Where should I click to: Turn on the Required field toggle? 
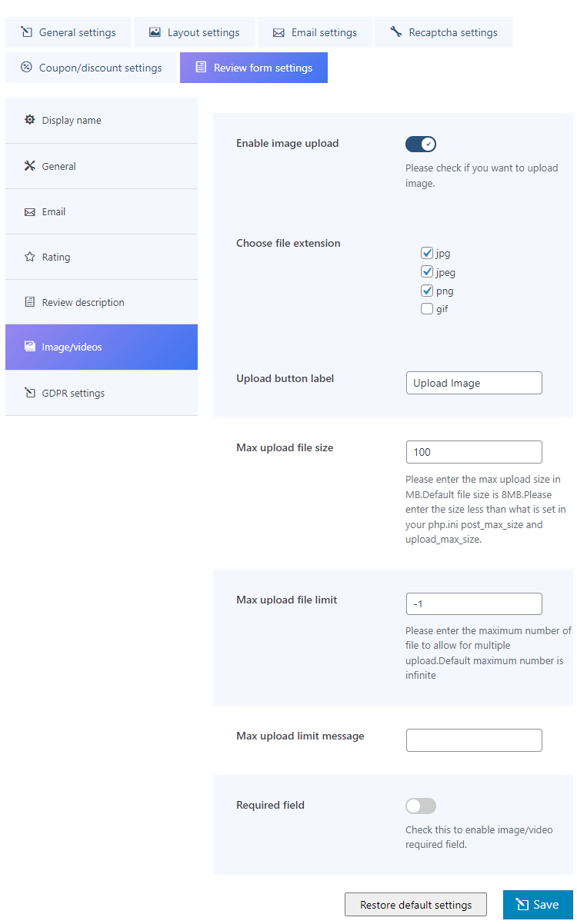(421, 806)
